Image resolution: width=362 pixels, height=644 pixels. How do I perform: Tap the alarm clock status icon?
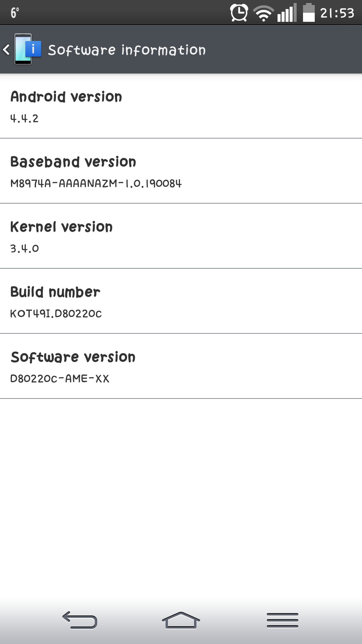[239, 13]
